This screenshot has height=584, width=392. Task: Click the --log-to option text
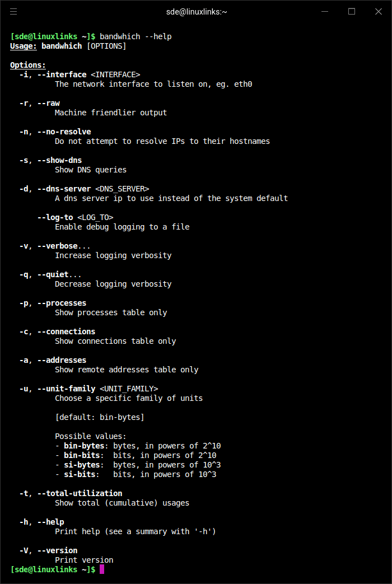point(55,217)
